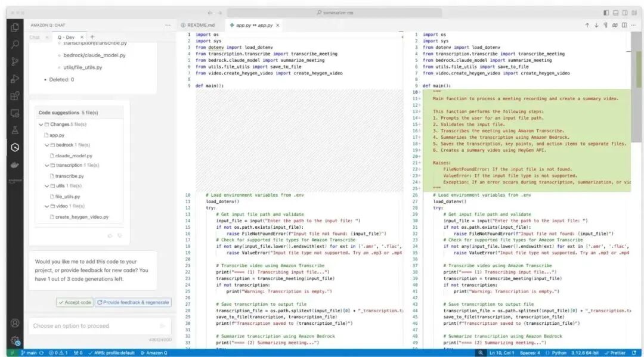Switch to the Chat tab
This screenshot has height=357, width=644.
point(35,37)
